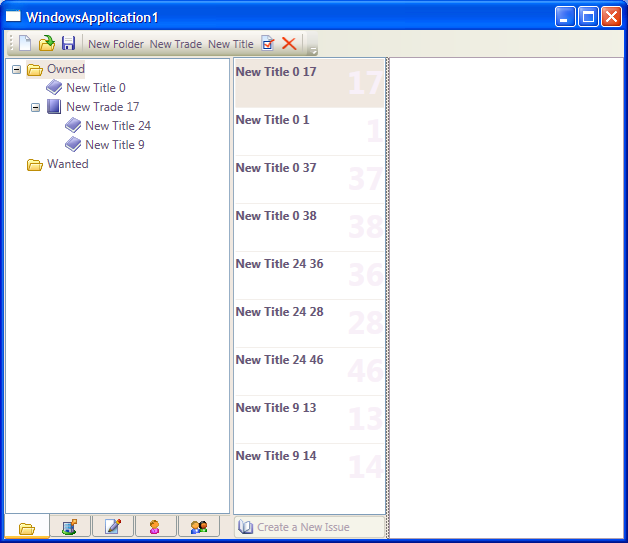Screen dimensions: 628x543
Task: Select the Wanted folder in the tree
Action: pos(67,164)
